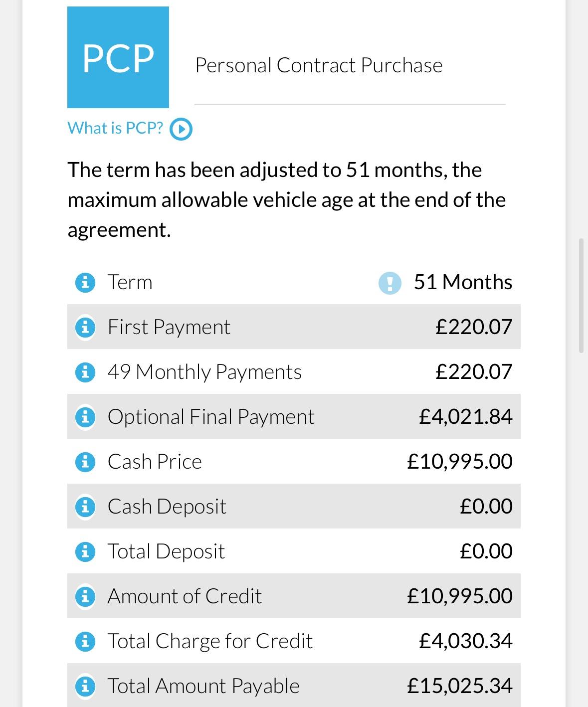Show info for First Payment
Viewport: 588px width, 707px height.
coord(85,328)
